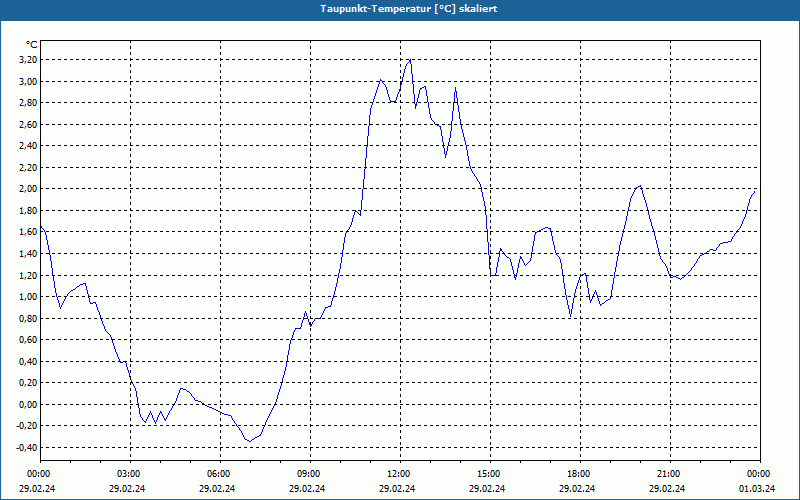Select the 0,00 y-axis label
800x500 pixels.
(28, 405)
